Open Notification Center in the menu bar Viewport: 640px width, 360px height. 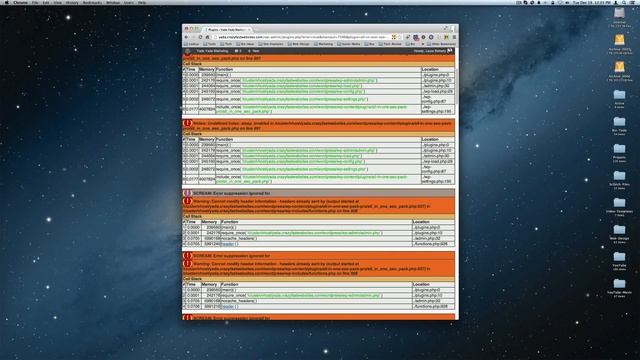(633, 2)
